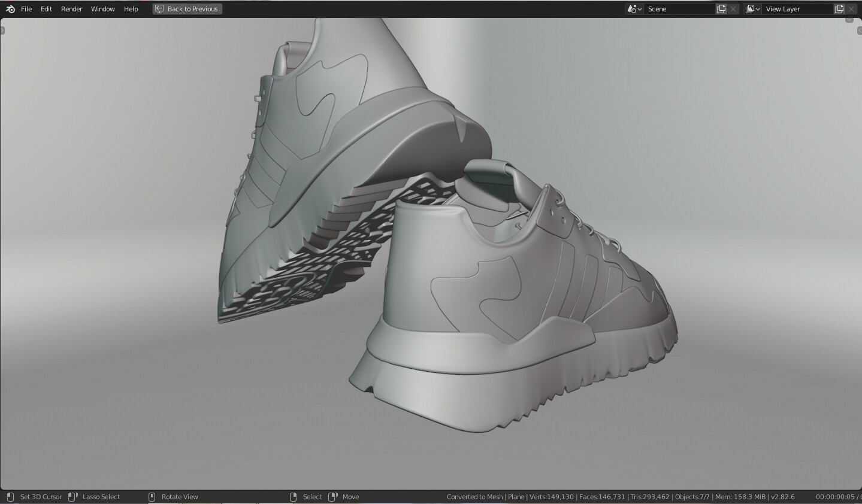Click the 'Set 3D Cursor' status text

41,497
